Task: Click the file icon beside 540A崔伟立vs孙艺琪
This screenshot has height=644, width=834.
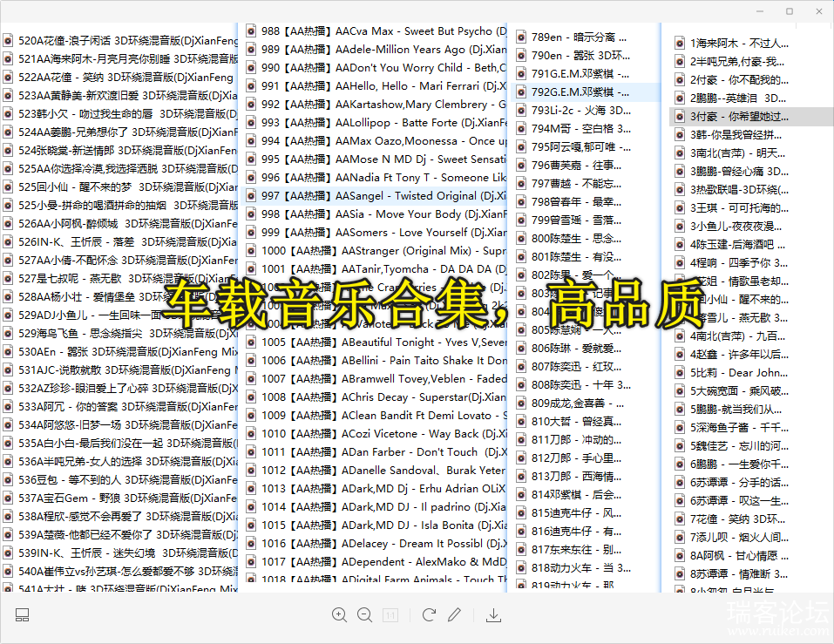Action: (x=8, y=571)
